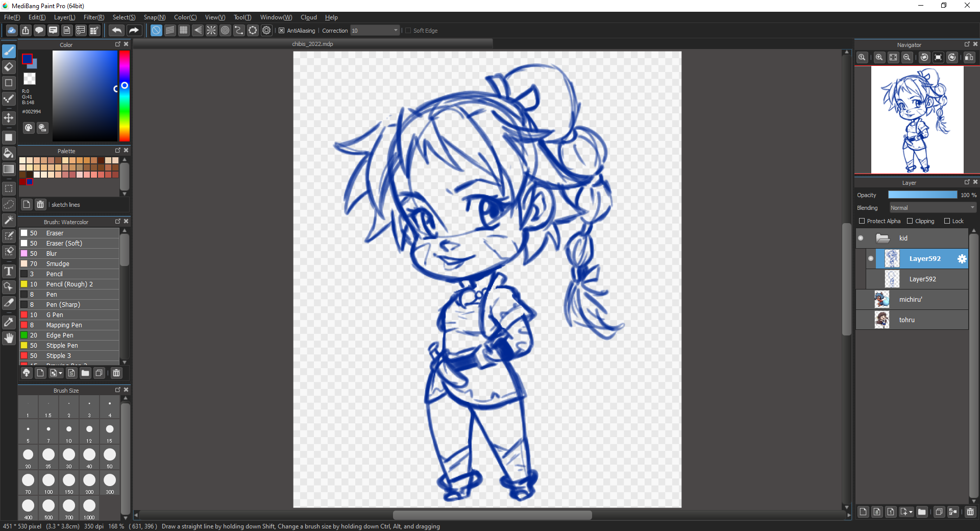Pop out the Brush Size panel
Image resolution: width=980 pixels, height=531 pixels.
[x=118, y=390]
